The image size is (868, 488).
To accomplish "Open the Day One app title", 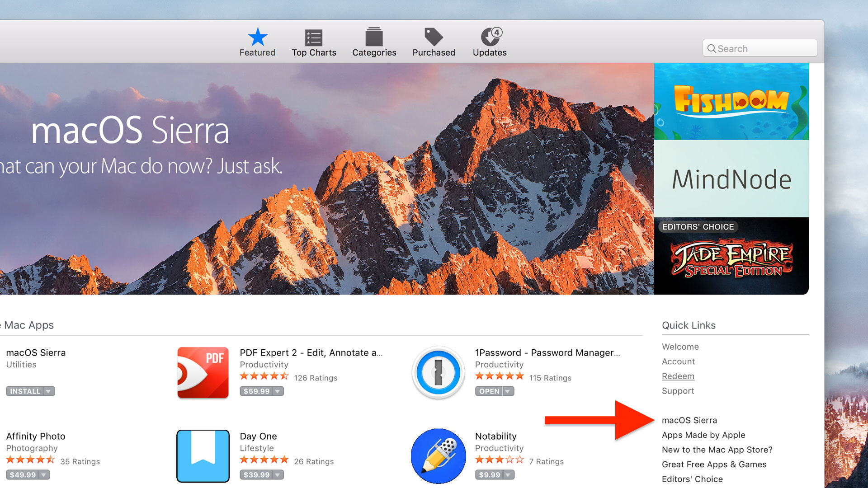I will click(258, 436).
